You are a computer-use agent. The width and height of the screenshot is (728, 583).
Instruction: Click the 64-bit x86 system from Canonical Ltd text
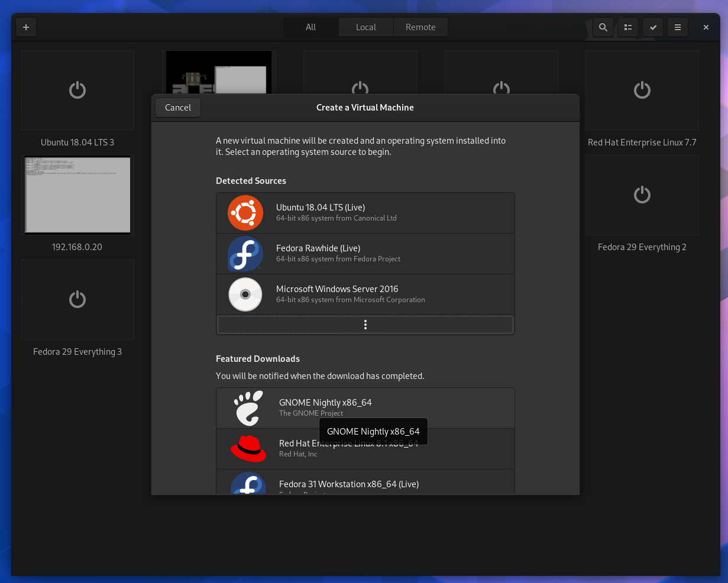337,218
